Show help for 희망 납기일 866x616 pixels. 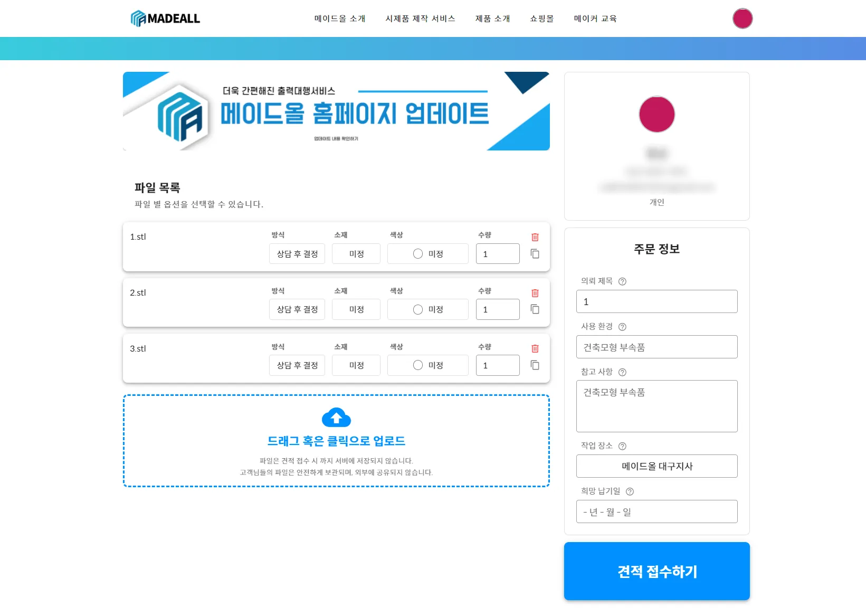[630, 491]
